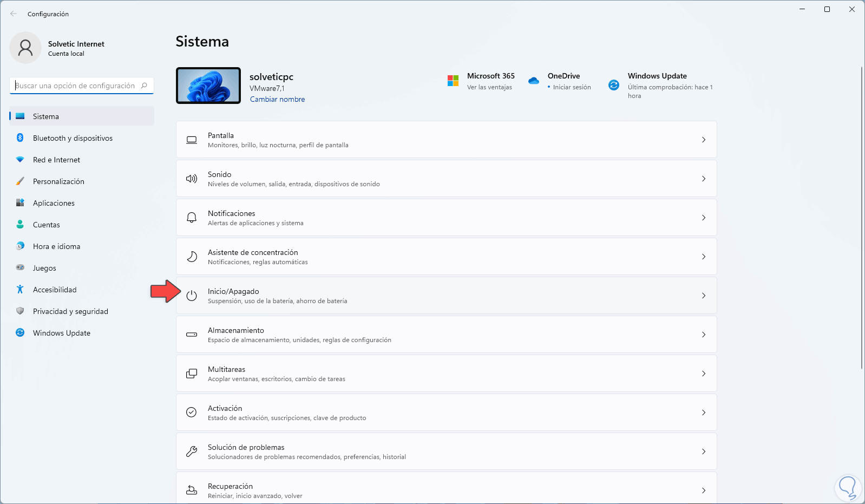The height and width of the screenshot is (504, 865).
Task: Select Personalización in the sidebar
Action: [x=58, y=181]
